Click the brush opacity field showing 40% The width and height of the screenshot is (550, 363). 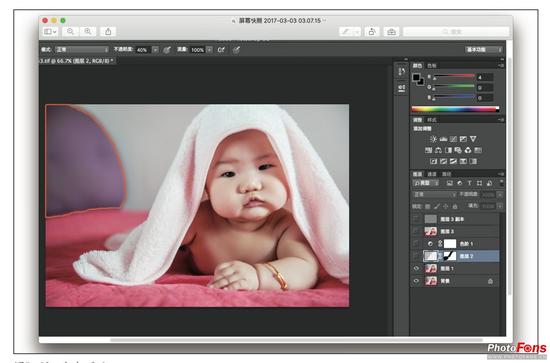tap(143, 50)
